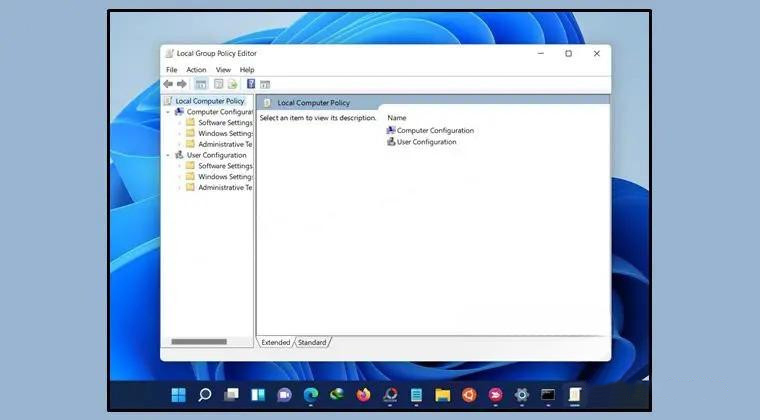
Task: Collapse the User Configuration tree node
Action: pos(168,155)
